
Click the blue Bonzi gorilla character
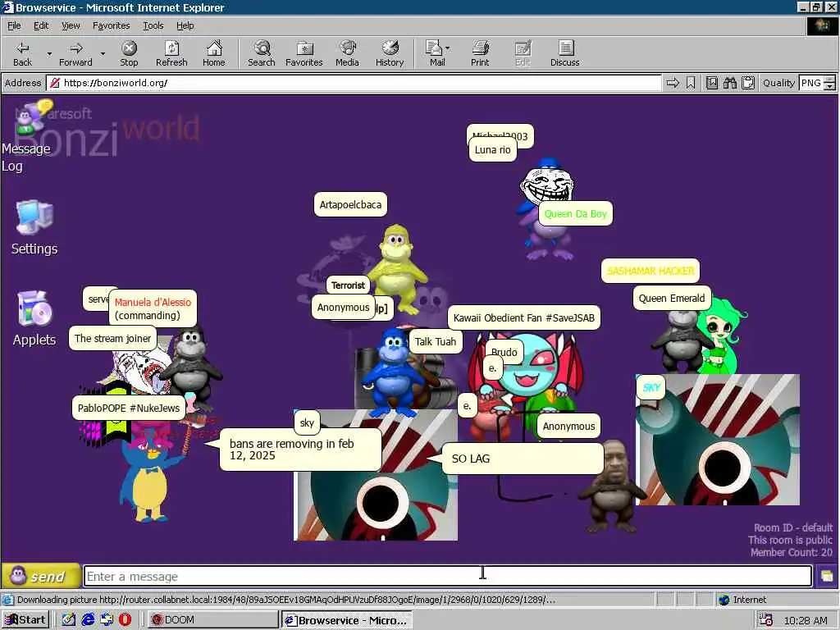(x=392, y=372)
